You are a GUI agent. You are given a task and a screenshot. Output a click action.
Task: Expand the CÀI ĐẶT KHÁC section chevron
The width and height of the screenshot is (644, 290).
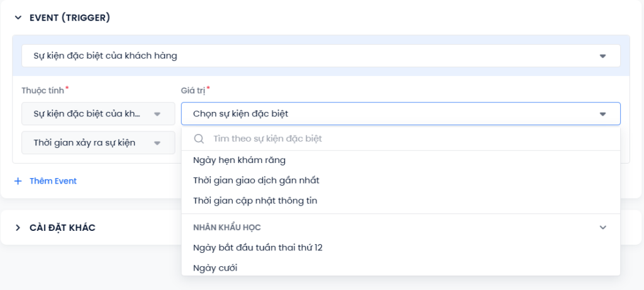[x=18, y=228]
